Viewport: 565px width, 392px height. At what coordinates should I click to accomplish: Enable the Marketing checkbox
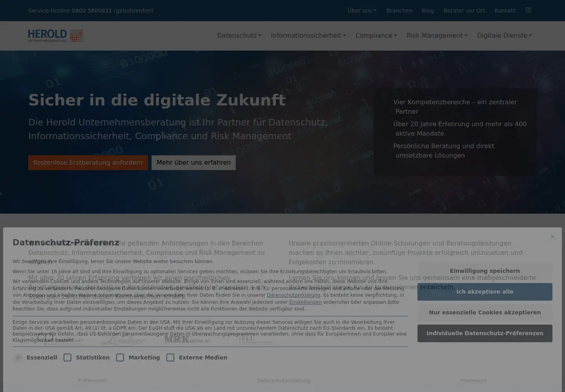[120, 358]
